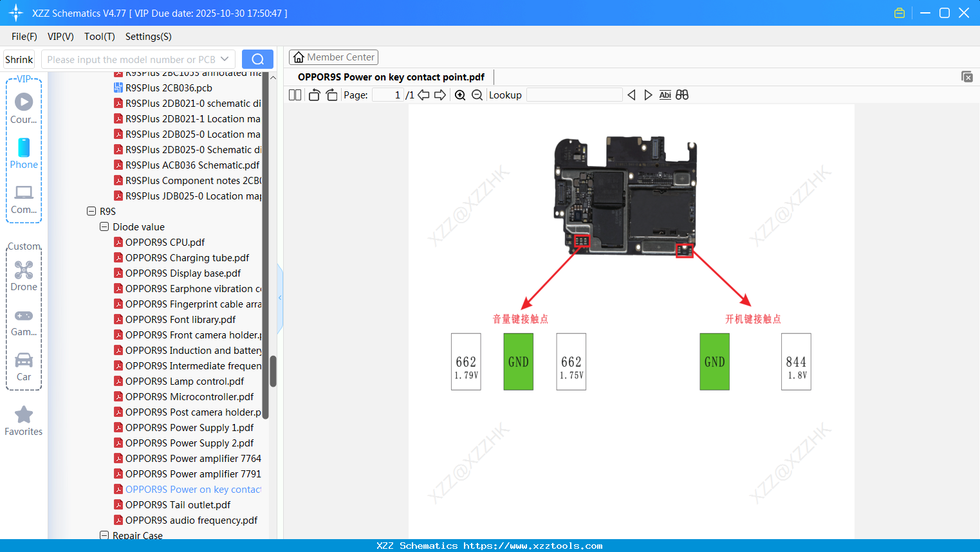Select the two-page layout view icon
Screen dimensions: 980x552
point(294,95)
